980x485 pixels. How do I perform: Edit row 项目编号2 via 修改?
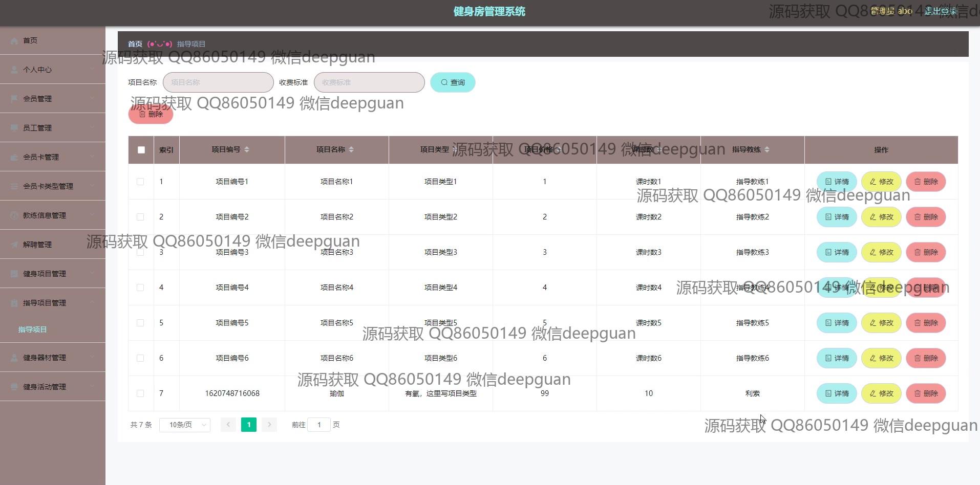[x=881, y=217]
